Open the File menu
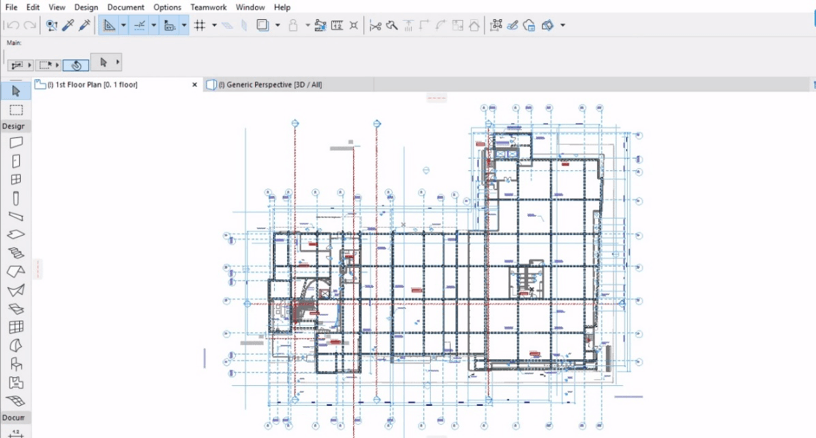The image size is (816, 438). 11,7
